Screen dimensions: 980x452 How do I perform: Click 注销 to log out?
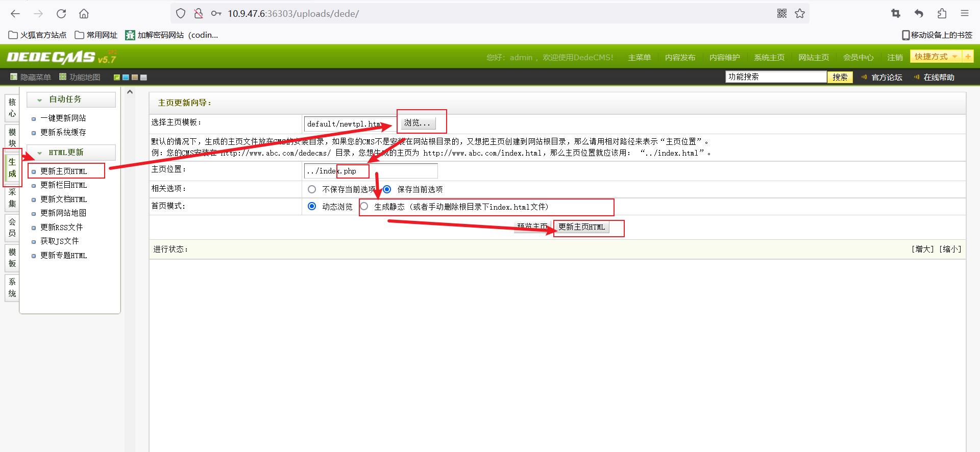pyautogui.click(x=895, y=58)
